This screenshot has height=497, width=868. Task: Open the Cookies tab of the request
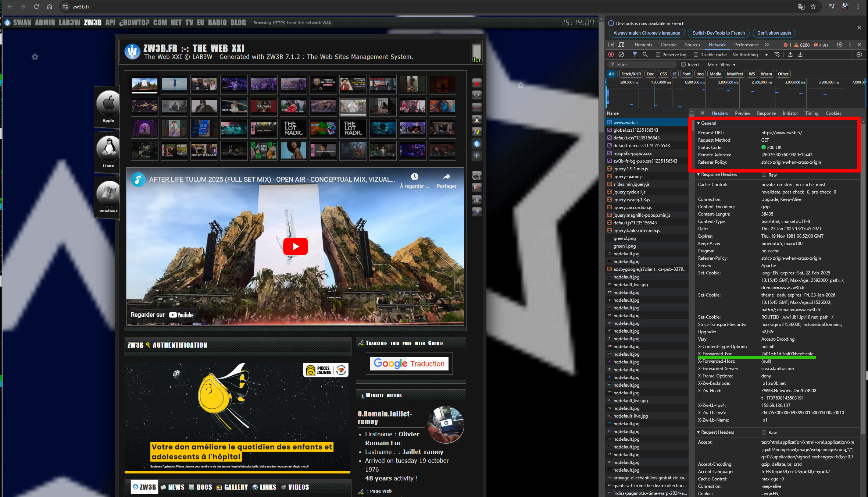point(833,113)
